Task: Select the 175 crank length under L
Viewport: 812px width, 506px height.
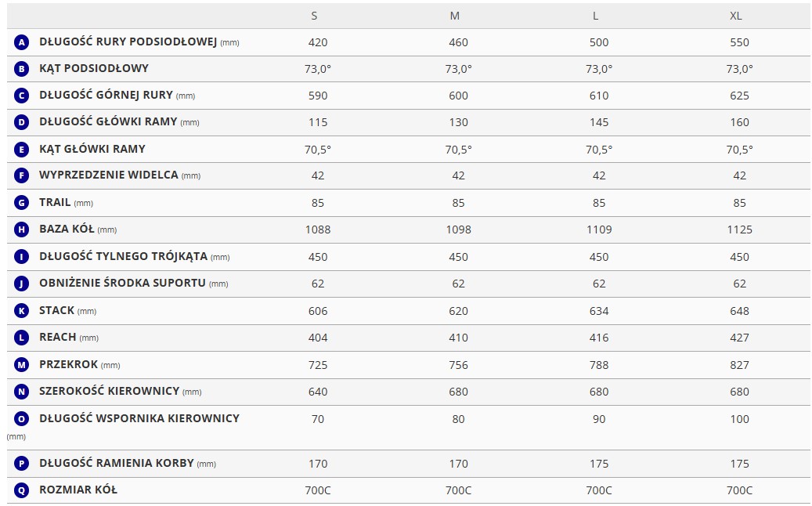Action: (x=599, y=464)
